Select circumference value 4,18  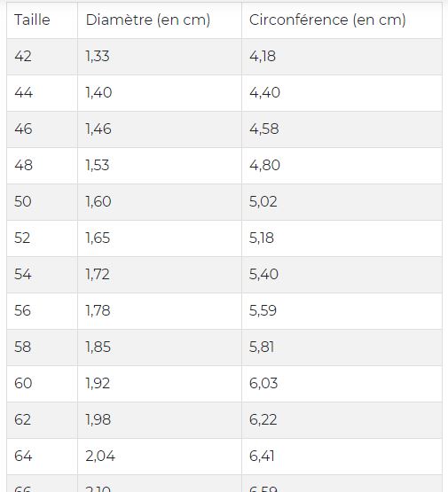[x=263, y=57]
